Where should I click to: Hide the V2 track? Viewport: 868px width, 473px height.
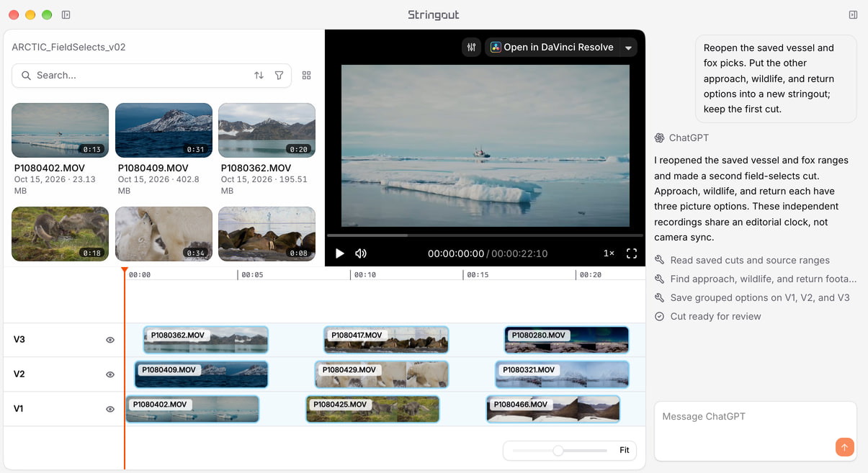pyautogui.click(x=110, y=374)
